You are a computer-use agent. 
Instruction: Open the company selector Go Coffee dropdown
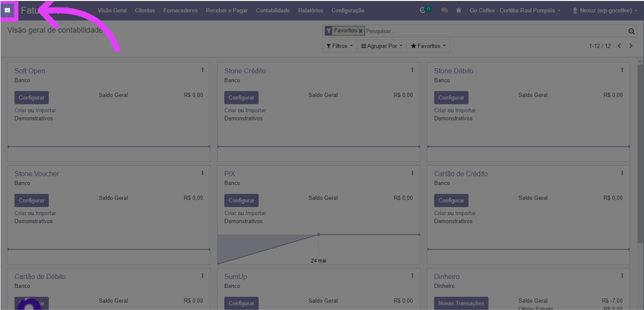(515, 10)
